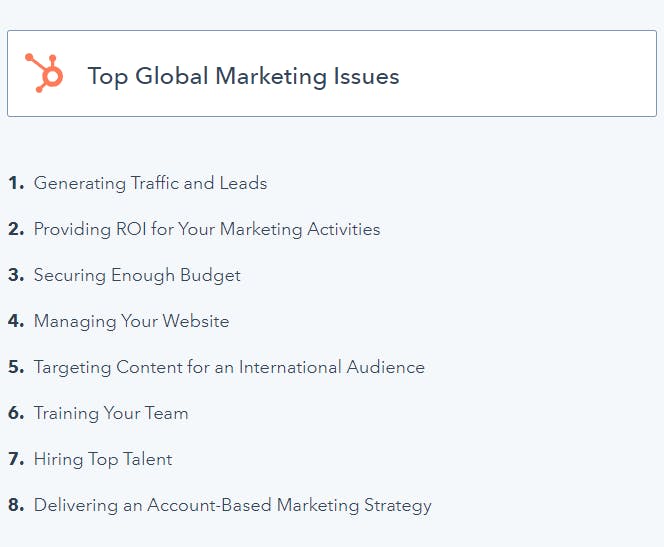Select 'Targeting Content for an International Audience'

[229, 367]
